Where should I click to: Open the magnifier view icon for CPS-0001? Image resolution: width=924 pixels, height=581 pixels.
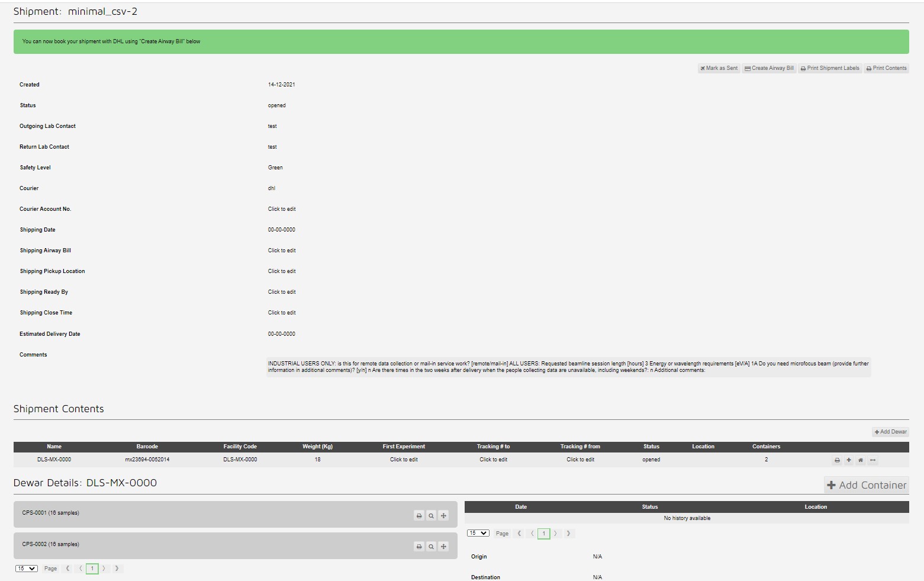click(x=432, y=515)
